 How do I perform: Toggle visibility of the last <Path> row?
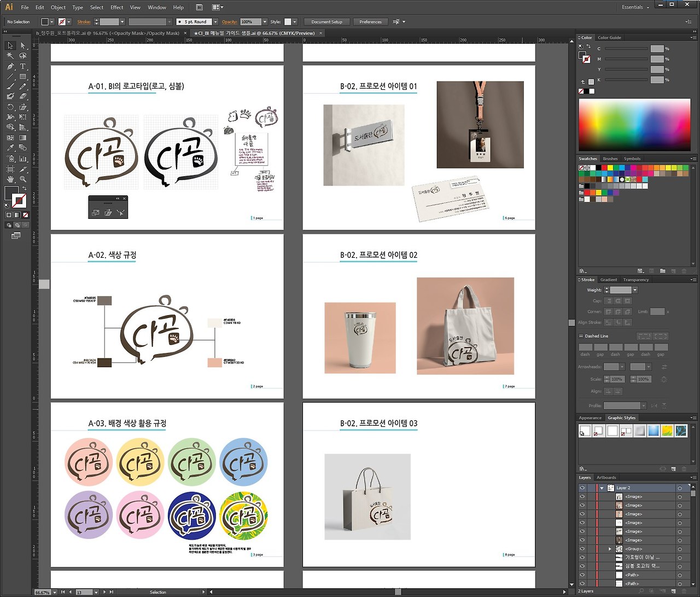[x=582, y=583]
